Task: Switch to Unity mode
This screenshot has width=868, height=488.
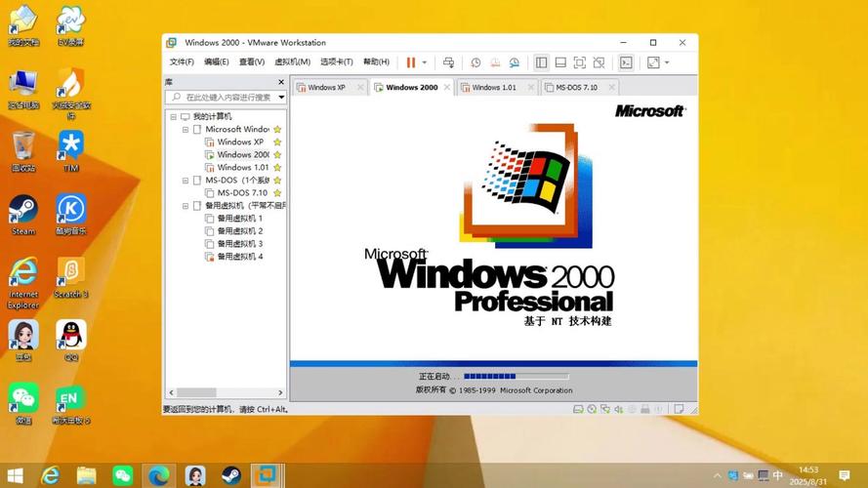Action: pos(599,62)
